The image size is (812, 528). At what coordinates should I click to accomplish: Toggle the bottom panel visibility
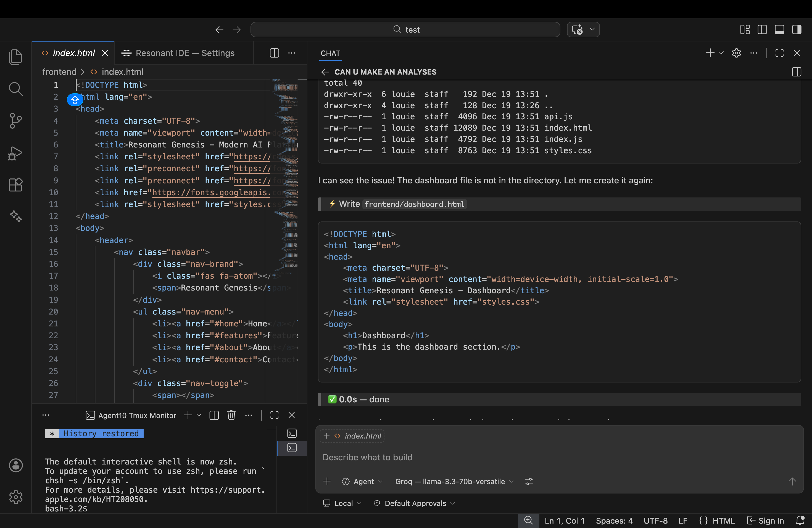[779, 30]
